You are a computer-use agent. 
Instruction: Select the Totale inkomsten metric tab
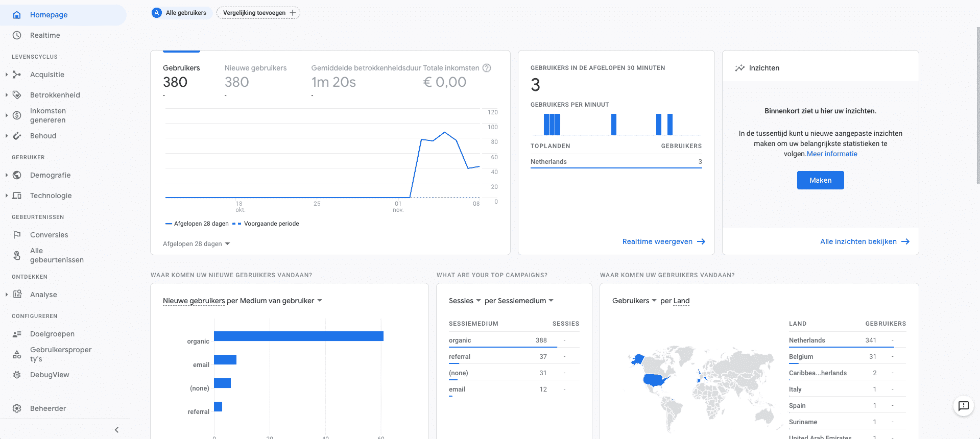point(451,76)
